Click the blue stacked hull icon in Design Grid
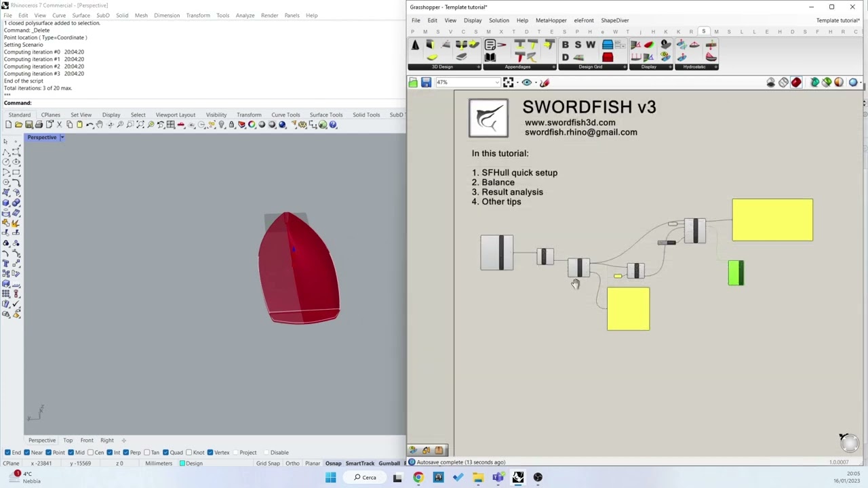This screenshot has width=868, height=488. click(608, 45)
